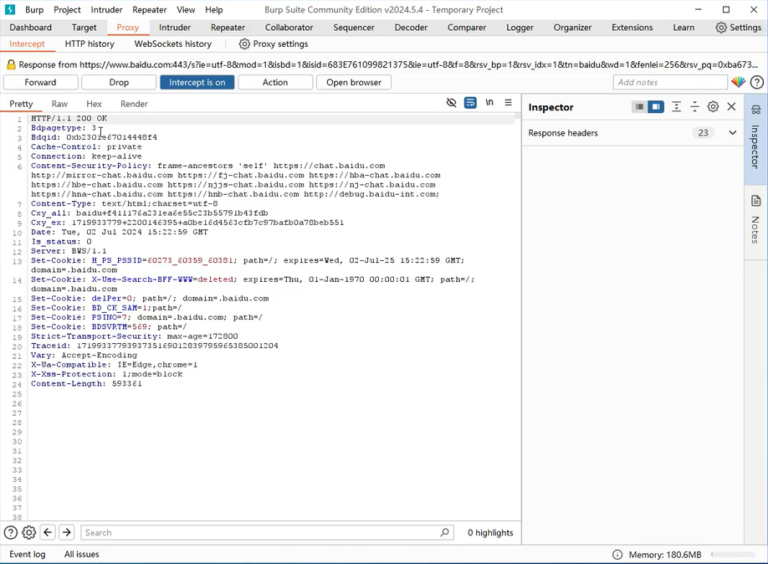Viewport: 768px width, 564px height.
Task: Drop the intercepted response
Action: click(119, 82)
